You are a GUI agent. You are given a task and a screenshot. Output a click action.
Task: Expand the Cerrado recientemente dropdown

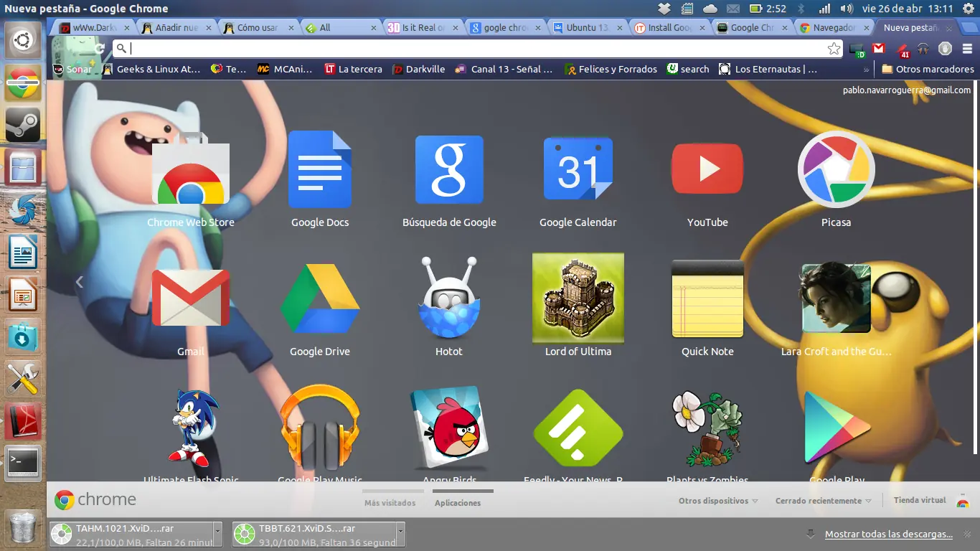click(824, 501)
